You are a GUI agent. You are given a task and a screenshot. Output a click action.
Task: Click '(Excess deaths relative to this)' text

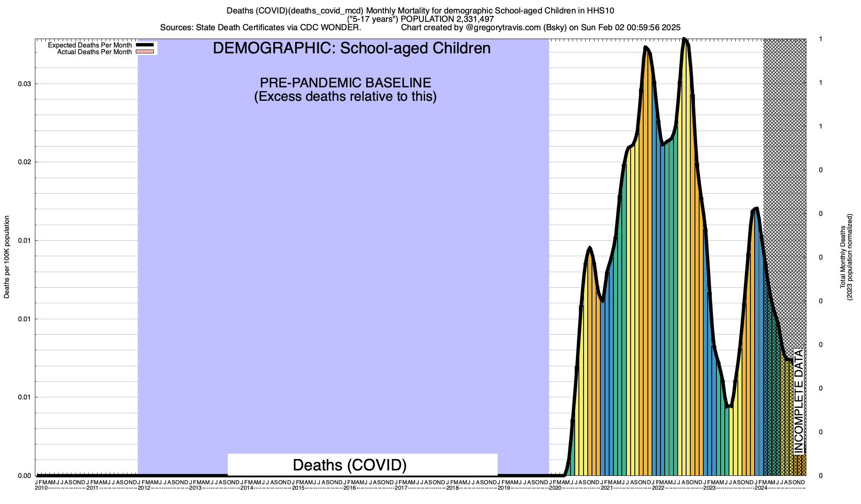point(345,97)
